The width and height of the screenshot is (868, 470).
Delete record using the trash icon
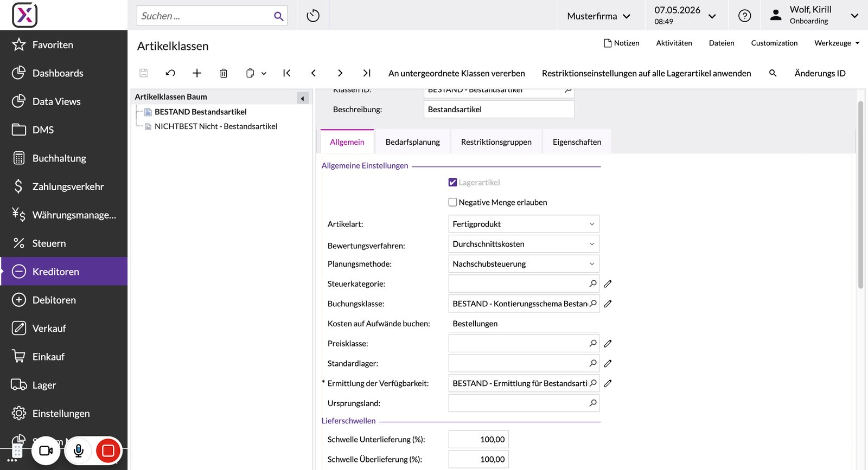click(x=224, y=73)
